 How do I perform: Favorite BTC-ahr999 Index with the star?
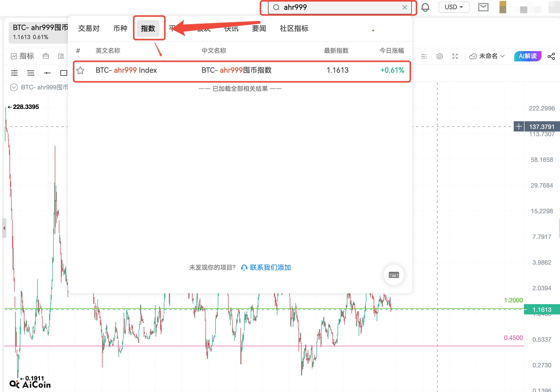click(x=80, y=70)
